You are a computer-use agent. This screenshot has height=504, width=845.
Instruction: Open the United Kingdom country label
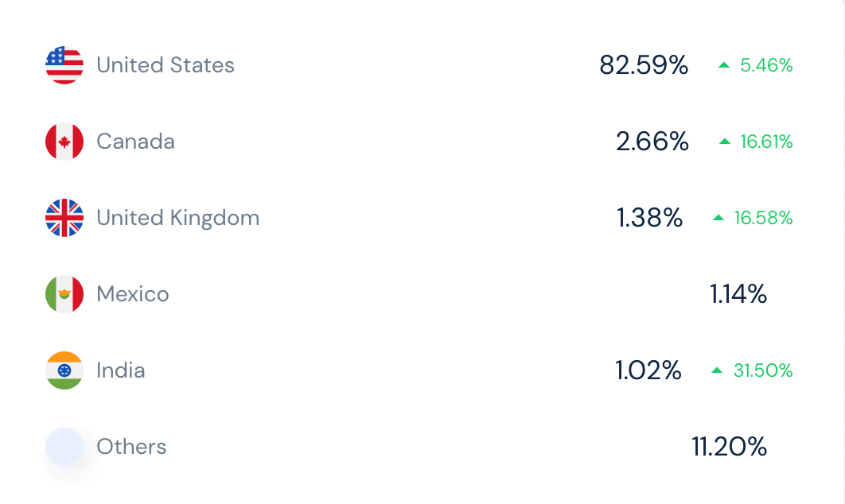[x=178, y=218]
